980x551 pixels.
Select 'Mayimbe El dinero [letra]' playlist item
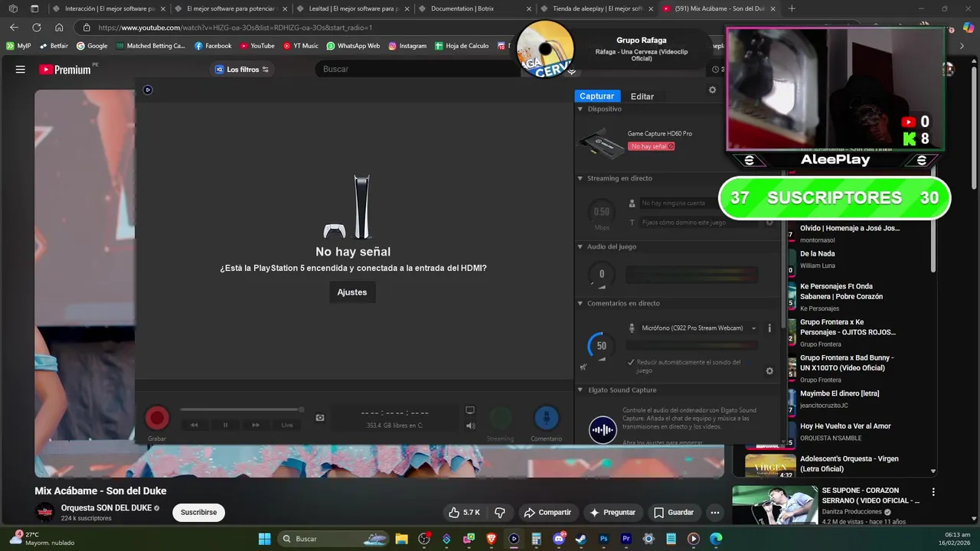tap(839, 393)
